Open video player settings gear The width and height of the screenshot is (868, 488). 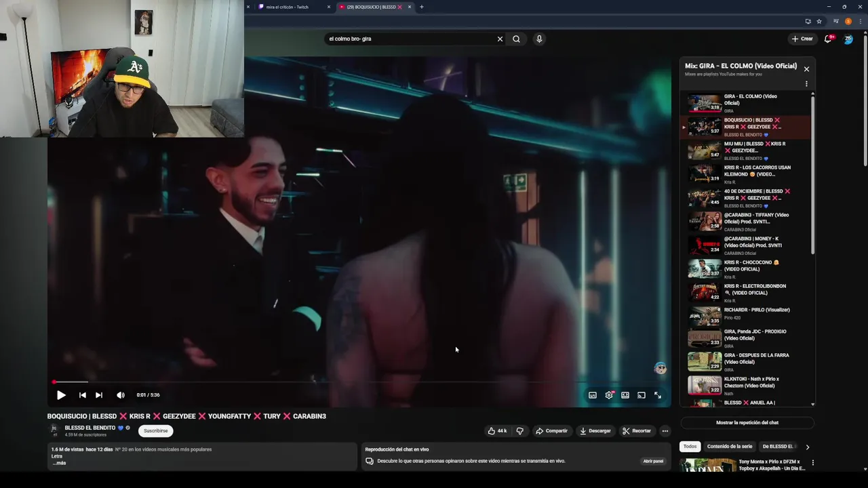coord(609,395)
